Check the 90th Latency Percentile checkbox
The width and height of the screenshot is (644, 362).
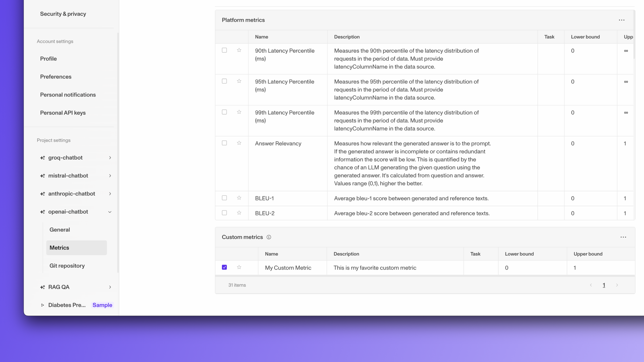[224, 50]
